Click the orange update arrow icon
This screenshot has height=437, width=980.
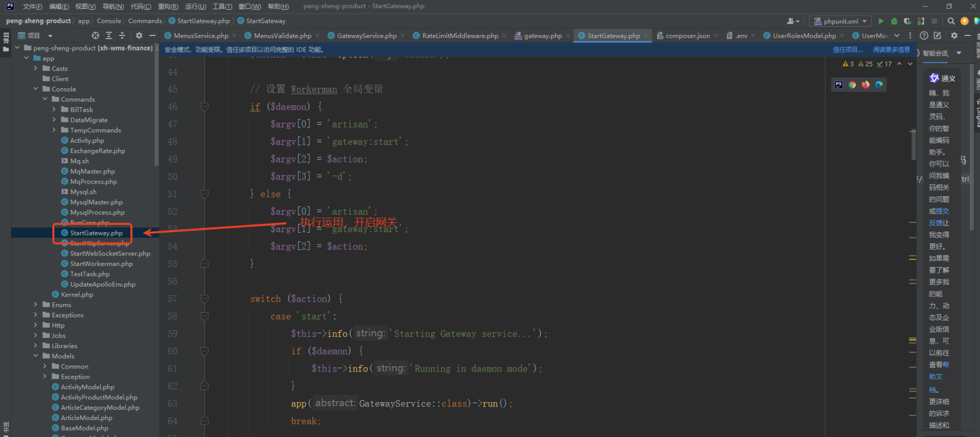point(964,21)
